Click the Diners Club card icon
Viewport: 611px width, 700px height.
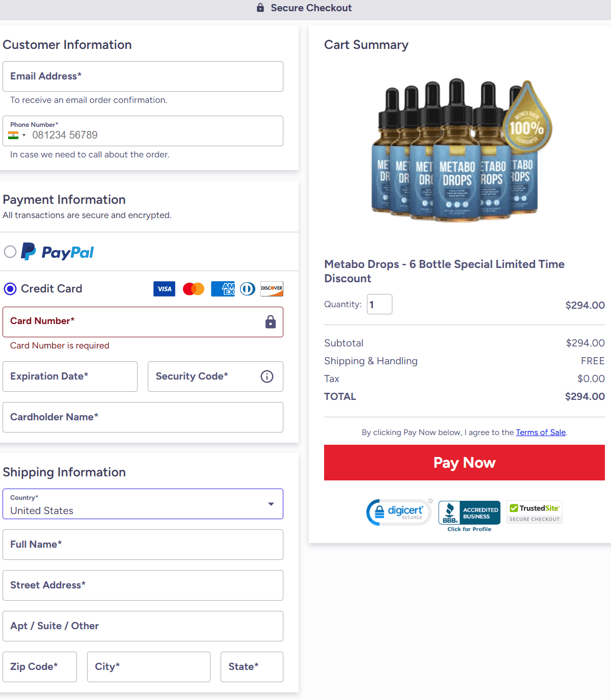coord(248,289)
